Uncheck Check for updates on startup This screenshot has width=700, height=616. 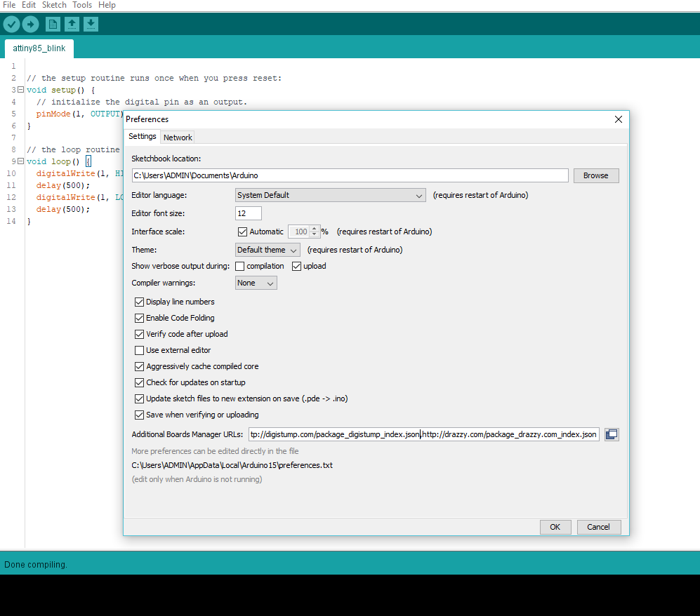(139, 382)
